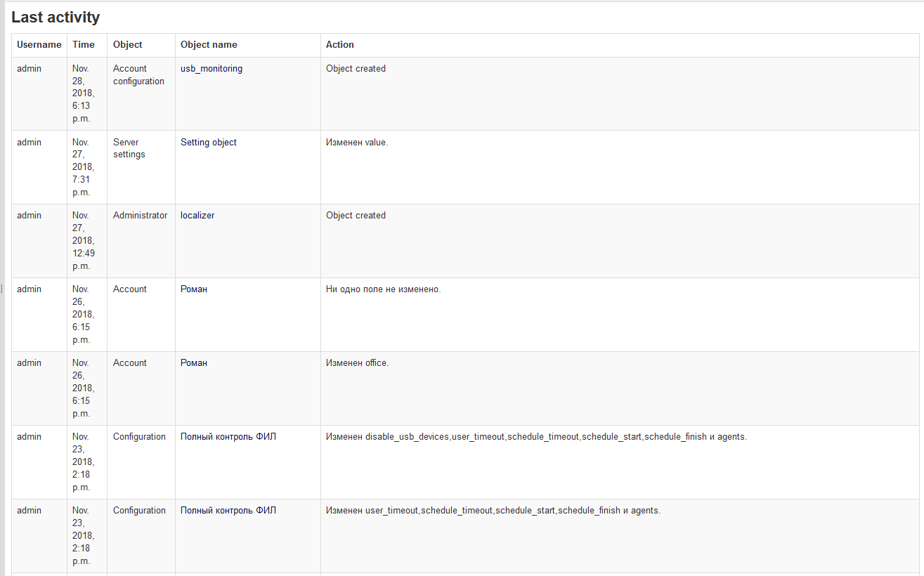
Task: Open Роман link in the unchanged-fields row
Action: pyautogui.click(x=194, y=289)
